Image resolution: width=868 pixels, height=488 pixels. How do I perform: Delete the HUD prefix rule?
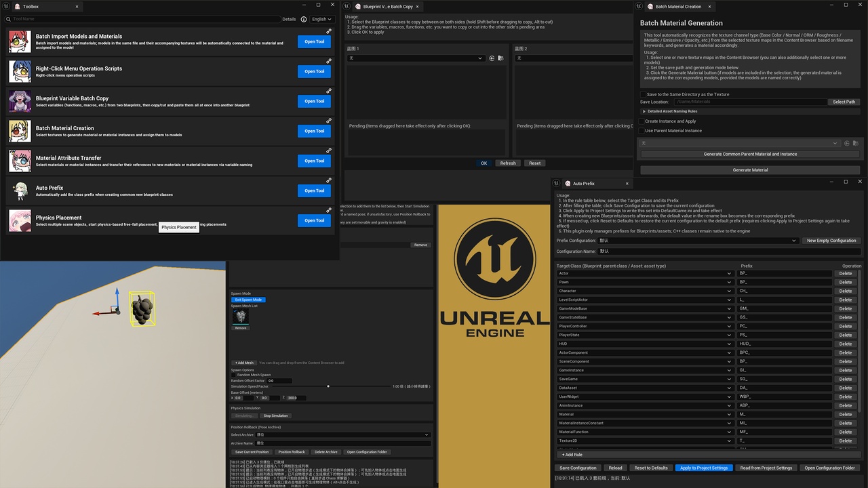point(846,344)
